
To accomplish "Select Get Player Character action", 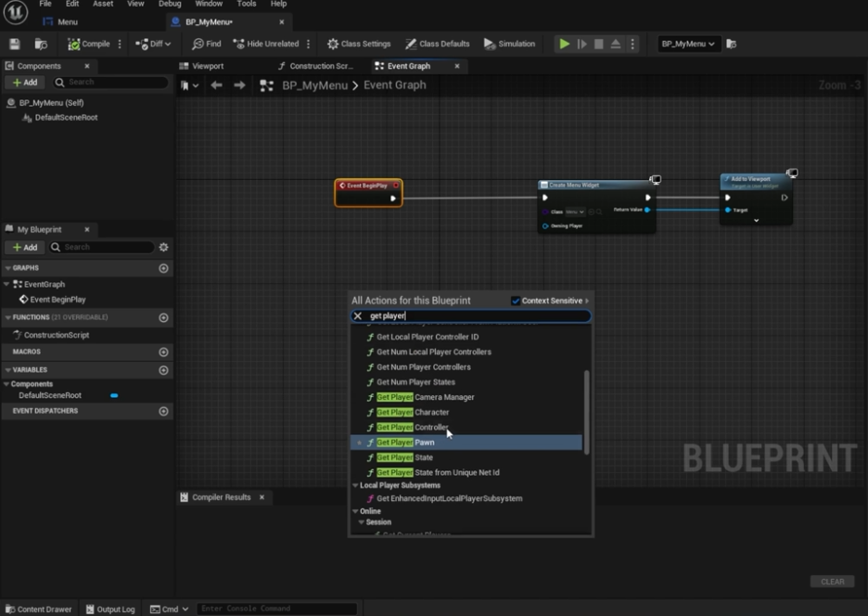I will click(466, 412).
